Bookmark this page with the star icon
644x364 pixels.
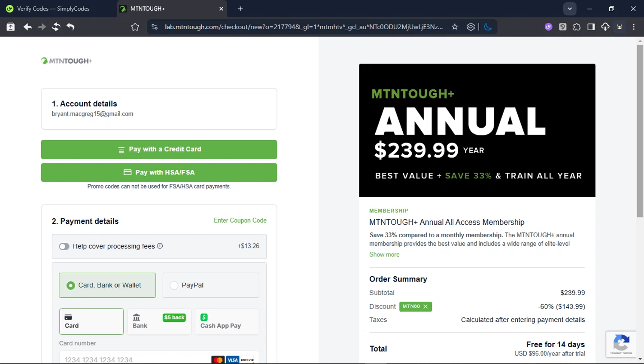coord(455,27)
